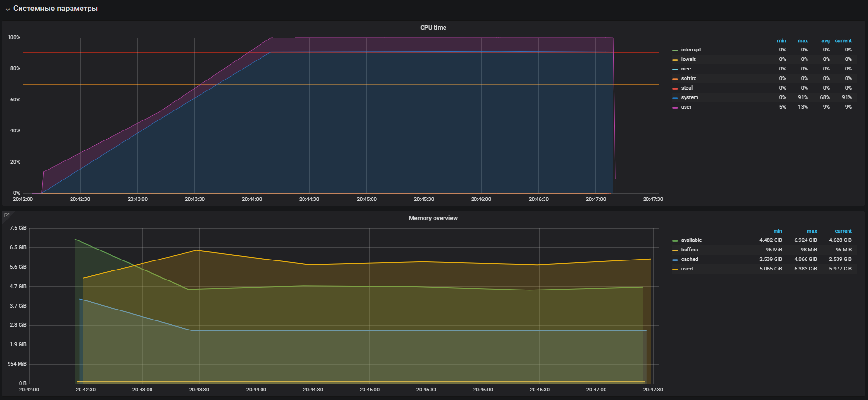Isolate the user series in CPU legend

coord(686,107)
